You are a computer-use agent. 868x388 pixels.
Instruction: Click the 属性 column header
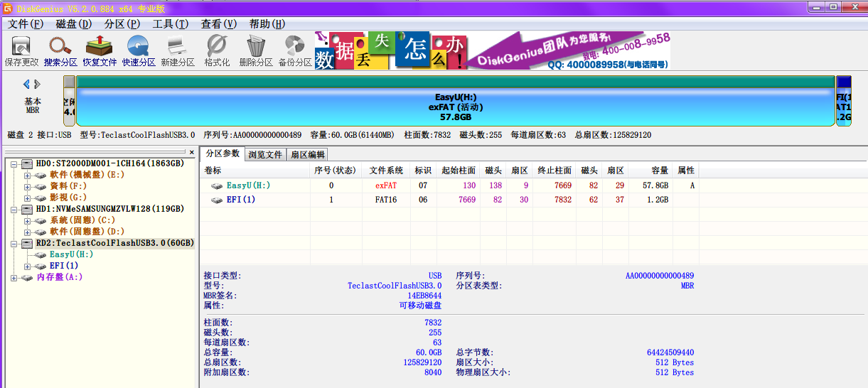pyautogui.click(x=685, y=171)
